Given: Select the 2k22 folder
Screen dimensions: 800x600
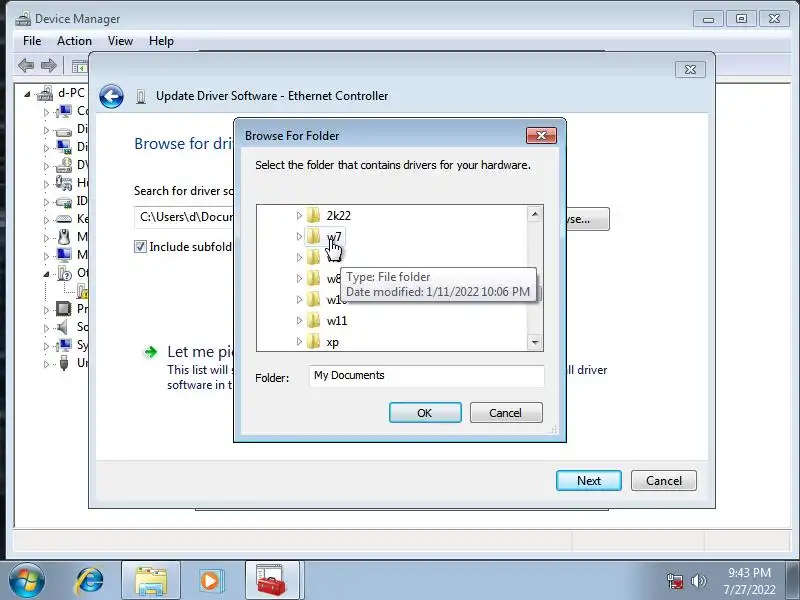Looking at the screenshot, I should tap(338, 215).
